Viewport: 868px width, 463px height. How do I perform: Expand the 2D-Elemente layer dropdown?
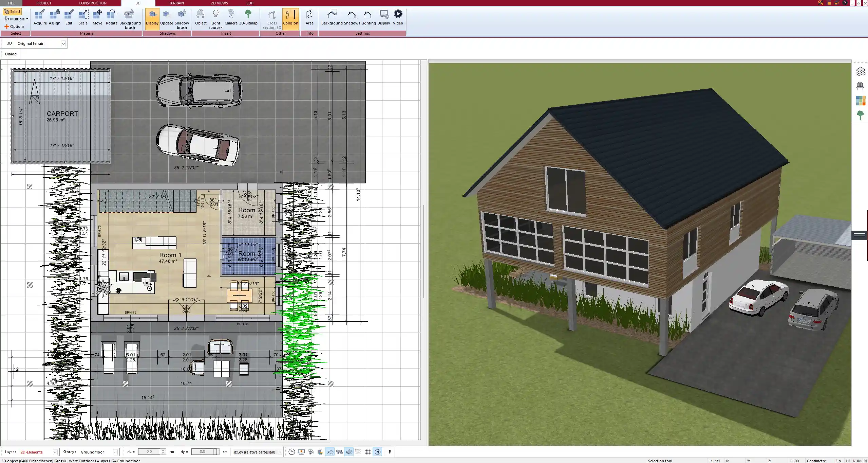click(x=55, y=452)
